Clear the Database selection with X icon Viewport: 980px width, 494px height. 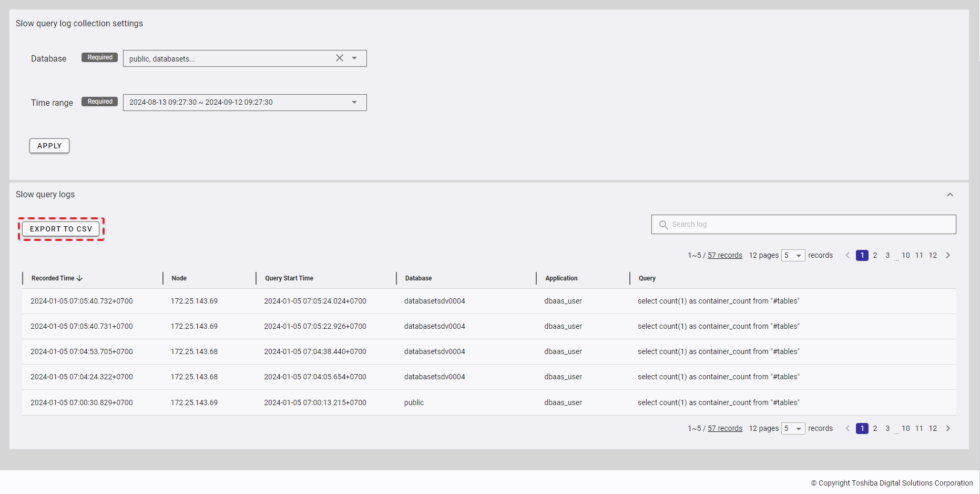click(x=340, y=58)
